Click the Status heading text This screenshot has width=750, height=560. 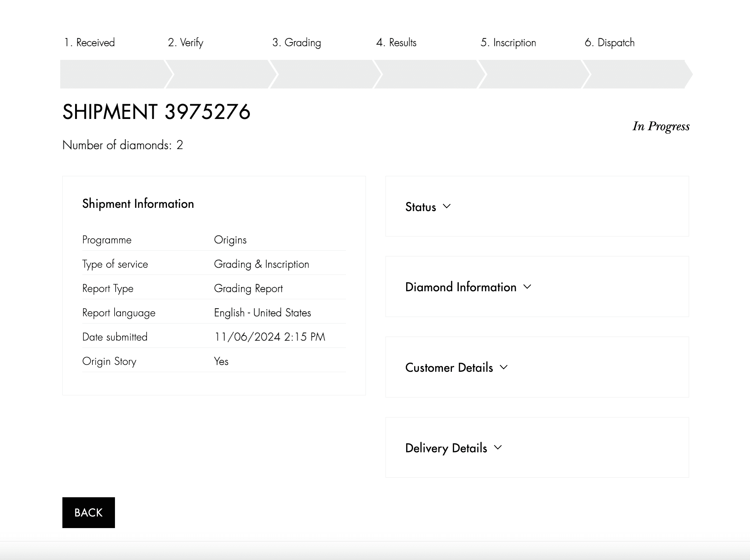(420, 207)
